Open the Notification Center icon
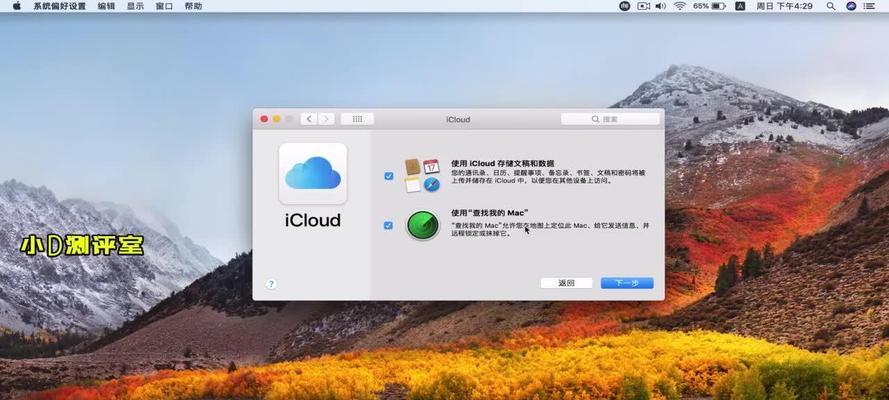The width and height of the screenshot is (889, 400). [x=871, y=6]
